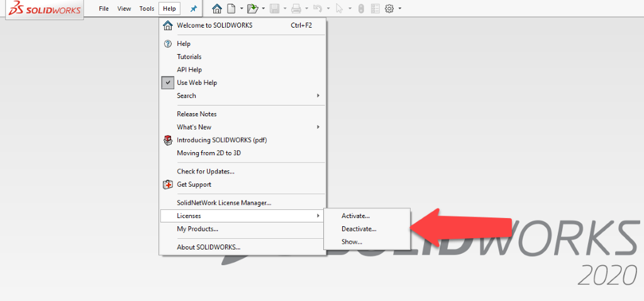Click the New document icon
This screenshot has width=644, height=301.
click(231, 9)
